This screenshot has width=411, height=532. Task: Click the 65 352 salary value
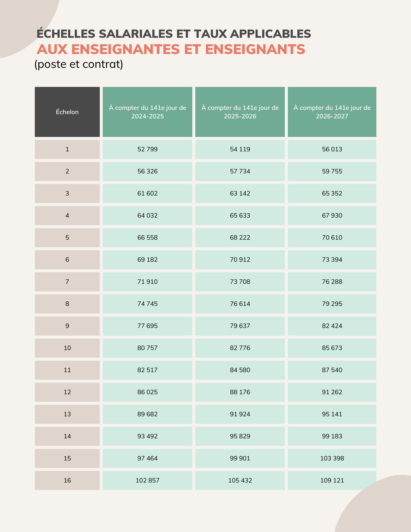(x=332, y=193)
